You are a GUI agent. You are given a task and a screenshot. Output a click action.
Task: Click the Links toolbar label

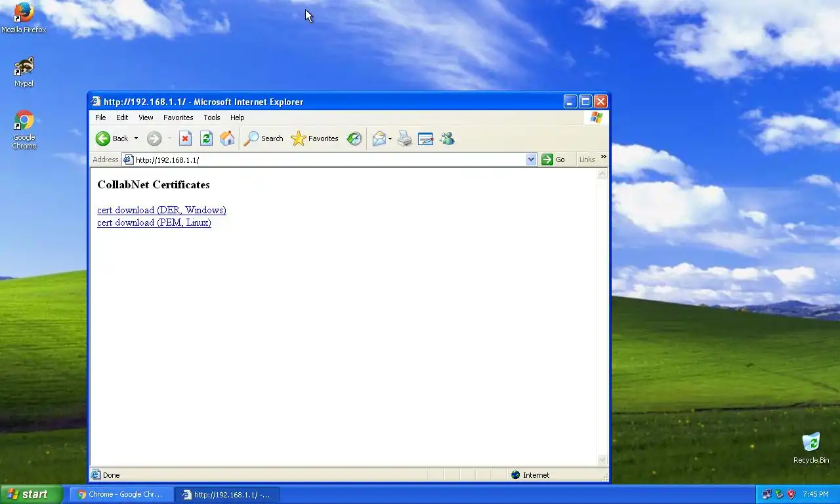[x=587, y=159]
